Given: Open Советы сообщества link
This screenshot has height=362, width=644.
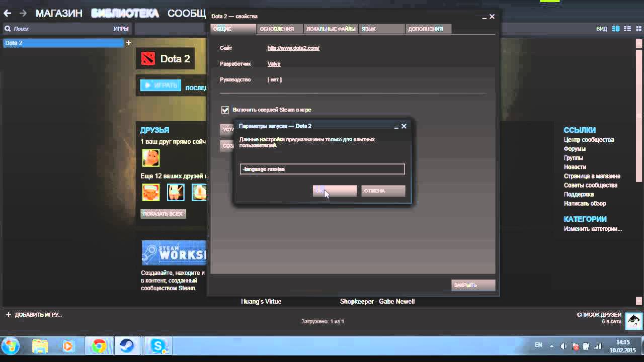Looking at the screenshot, I should [591, 185].
